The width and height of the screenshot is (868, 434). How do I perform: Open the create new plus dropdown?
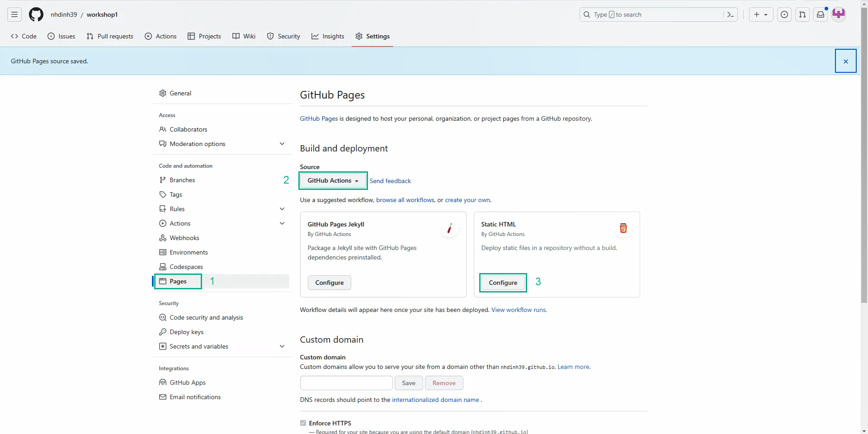pyautogui.click(x=761, y=14)
